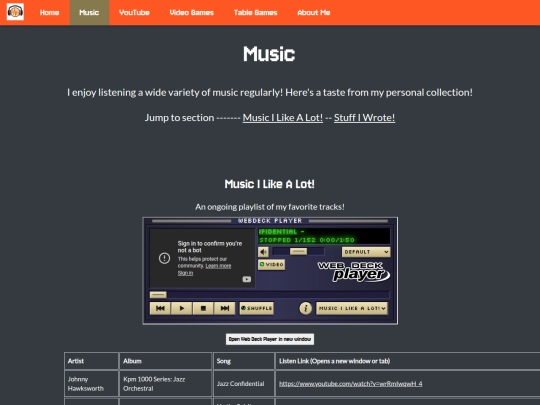The width and height of the screenshot is (540, 405).
Task: Open Web Deck Player in new window
Action: [x=270, y=339]
